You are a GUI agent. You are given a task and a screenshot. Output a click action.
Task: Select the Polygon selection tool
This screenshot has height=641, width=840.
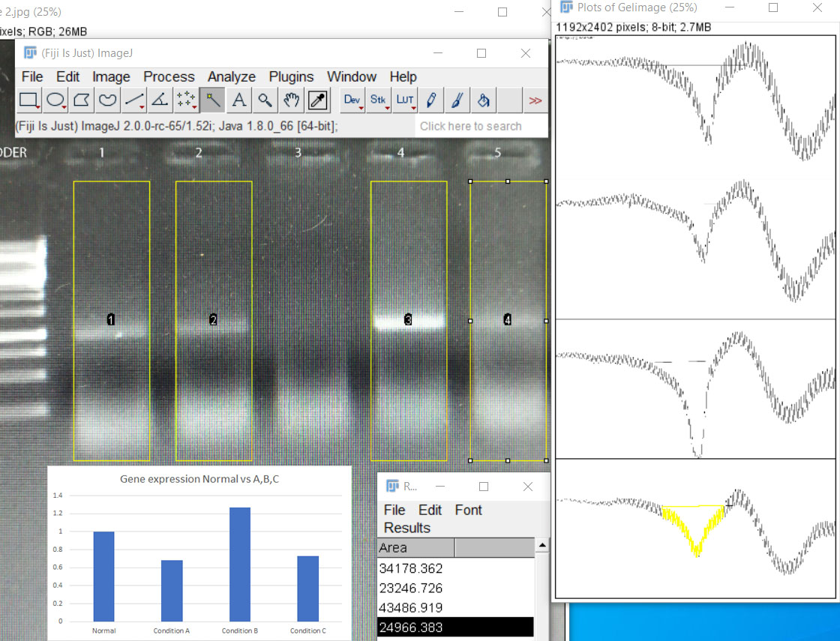pyautogui.click(x=82, y=100)
